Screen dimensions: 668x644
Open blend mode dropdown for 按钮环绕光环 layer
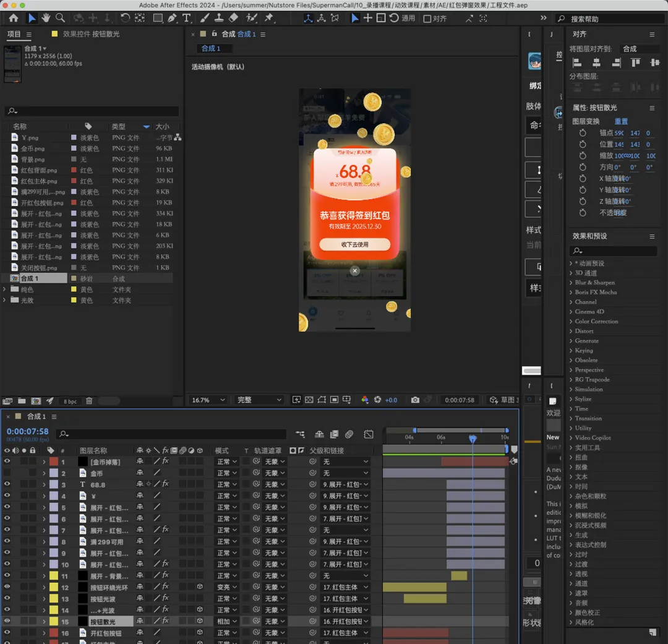(x=226, y=587)
